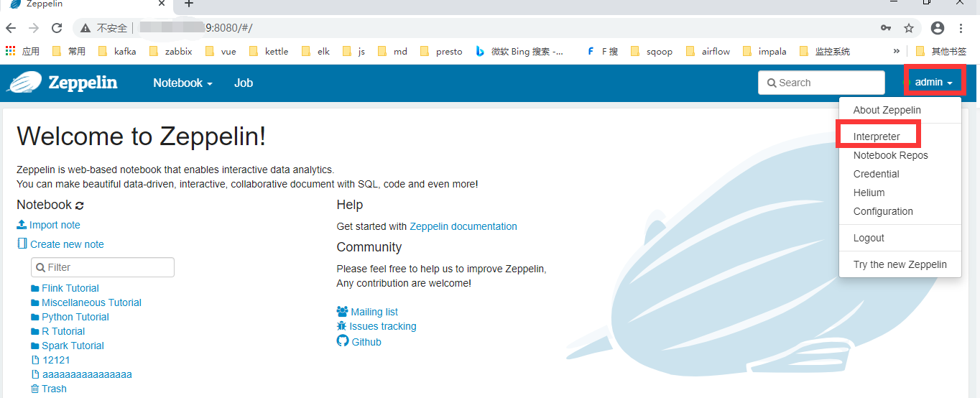
Task: Toggle the admin user dropdown
Action: point(933,82)
